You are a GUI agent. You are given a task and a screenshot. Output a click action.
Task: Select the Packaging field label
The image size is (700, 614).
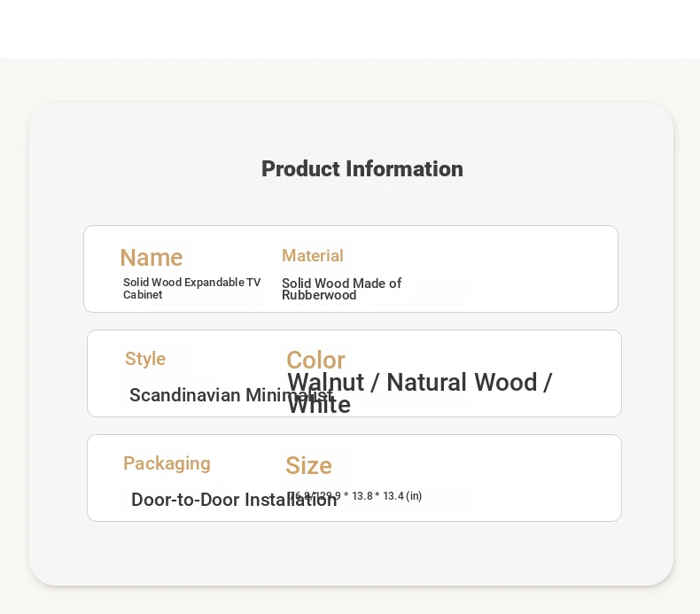point(167,463)
